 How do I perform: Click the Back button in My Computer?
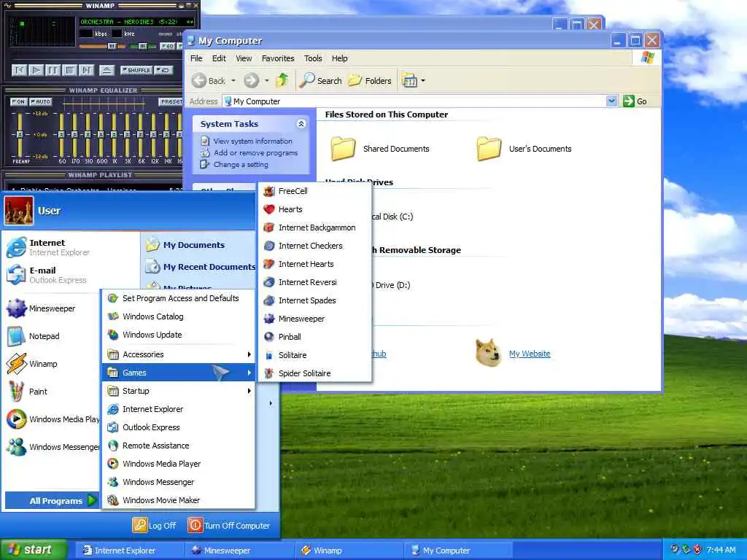(209, 80)
